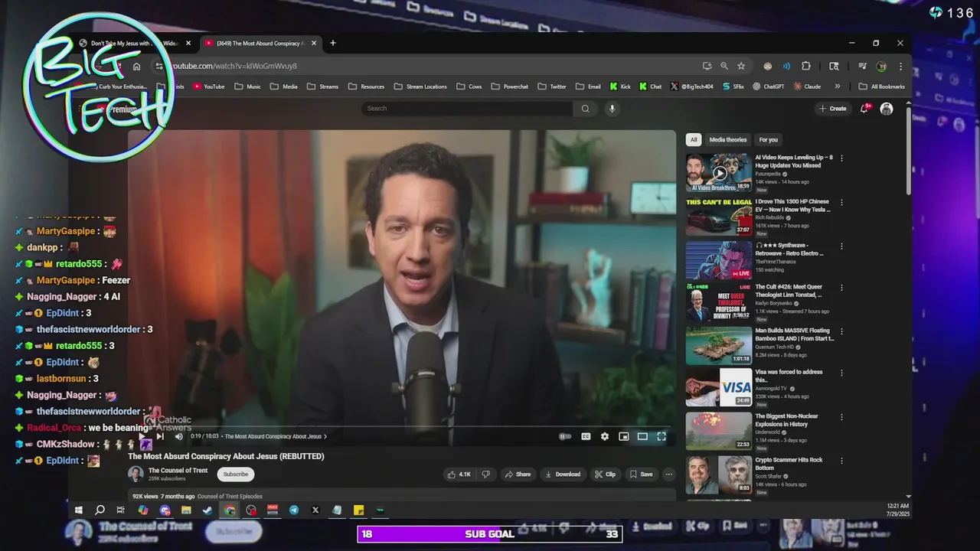Open options for Crypto Scammer Hits Rock Bottom
The image size is (980, 551).
coord(841,460)
